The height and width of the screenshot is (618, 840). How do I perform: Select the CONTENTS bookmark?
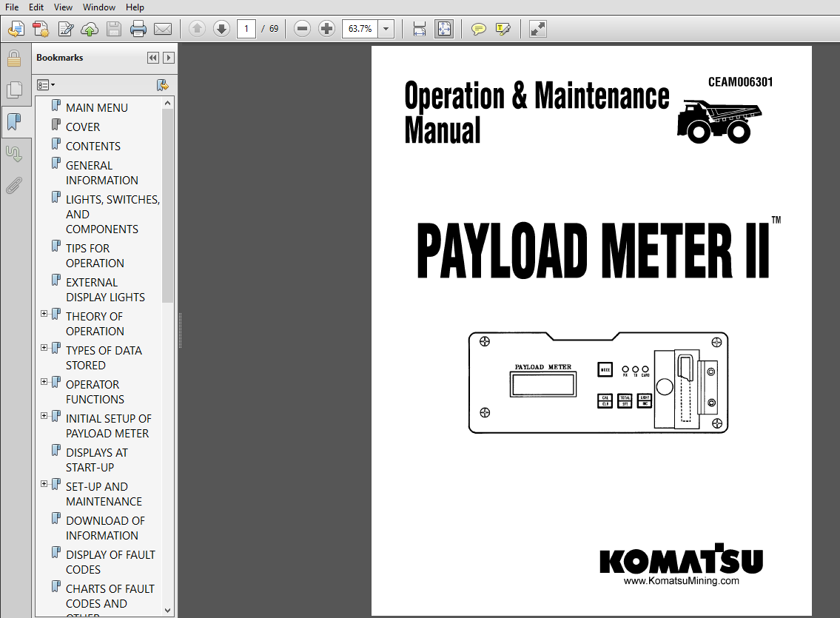pos(93,147)
